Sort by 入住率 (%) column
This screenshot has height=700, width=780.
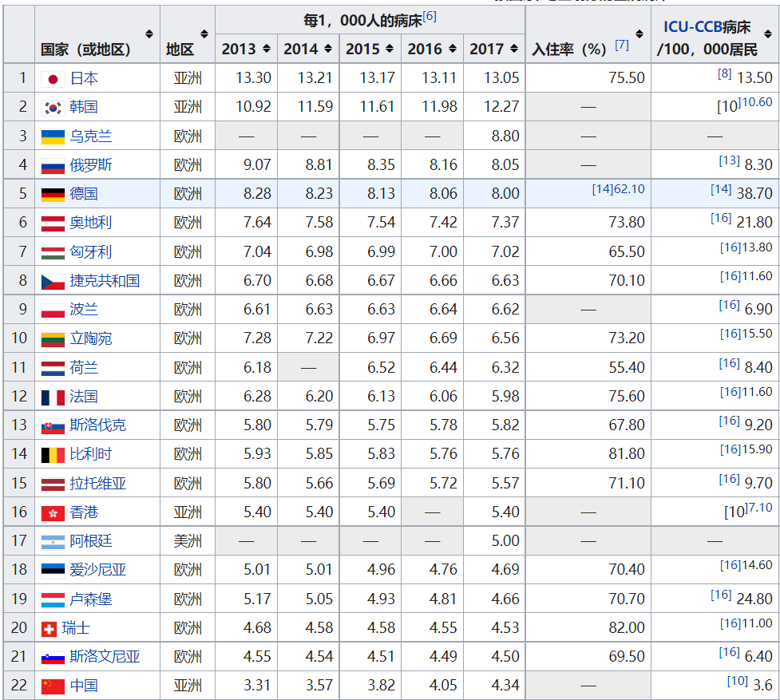639,34
